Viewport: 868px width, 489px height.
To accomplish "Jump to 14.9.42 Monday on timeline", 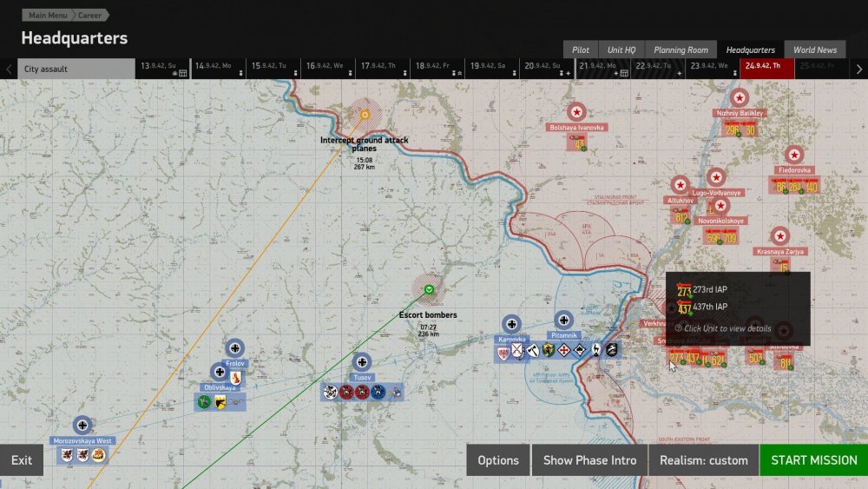I will coord(218,69).
